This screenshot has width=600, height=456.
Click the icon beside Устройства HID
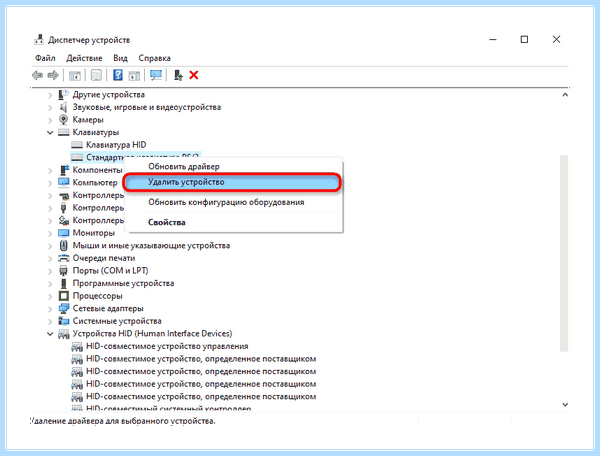(64, 334)
